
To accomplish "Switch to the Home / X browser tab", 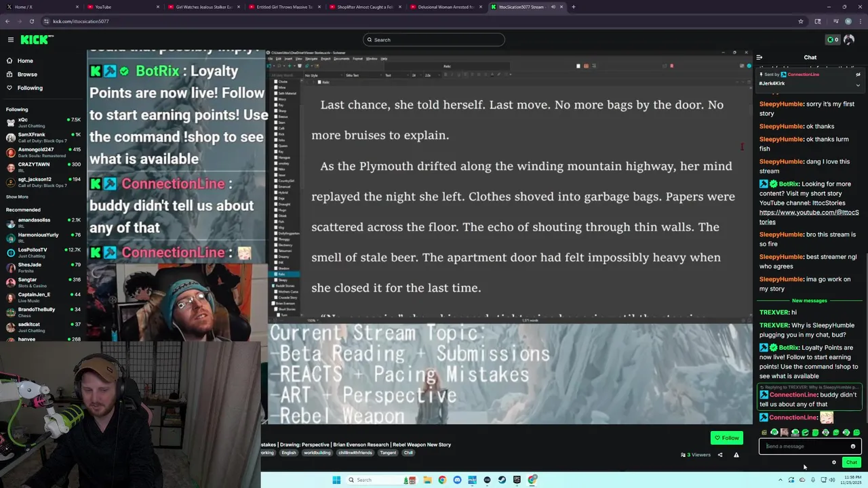I will click(x=42, y=7).
